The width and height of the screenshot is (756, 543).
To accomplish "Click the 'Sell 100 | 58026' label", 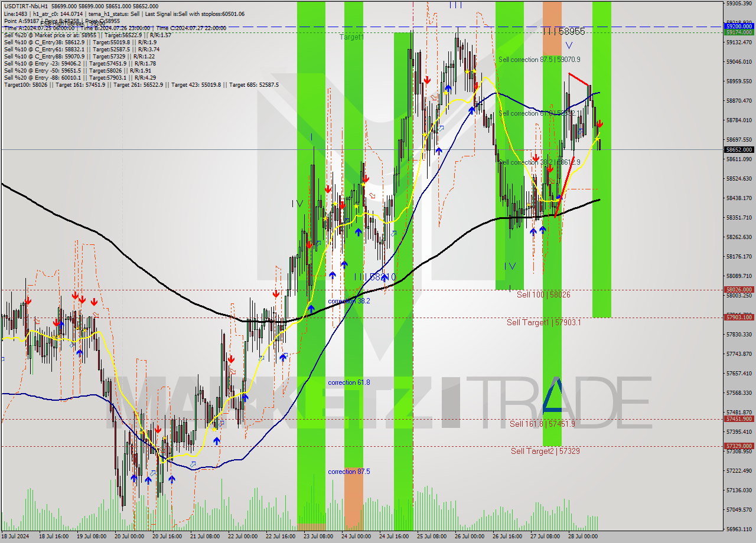I will point(543,295).
